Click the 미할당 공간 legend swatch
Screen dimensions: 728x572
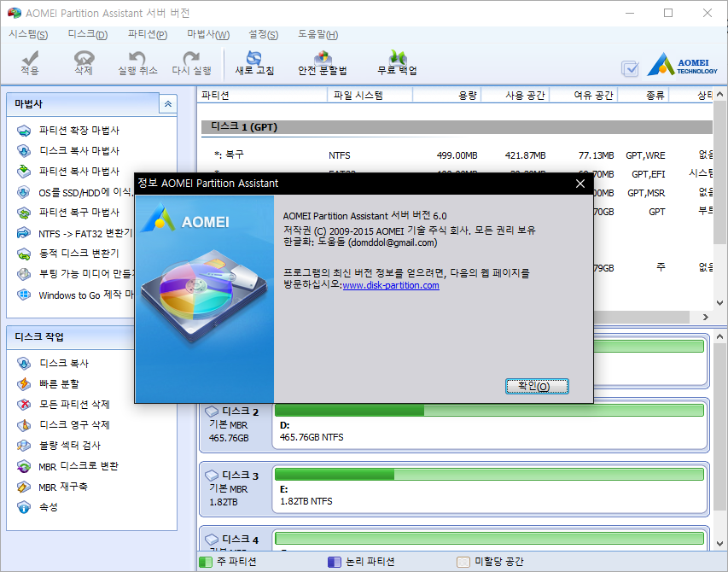pyautogui.click(x=463, y=562)
